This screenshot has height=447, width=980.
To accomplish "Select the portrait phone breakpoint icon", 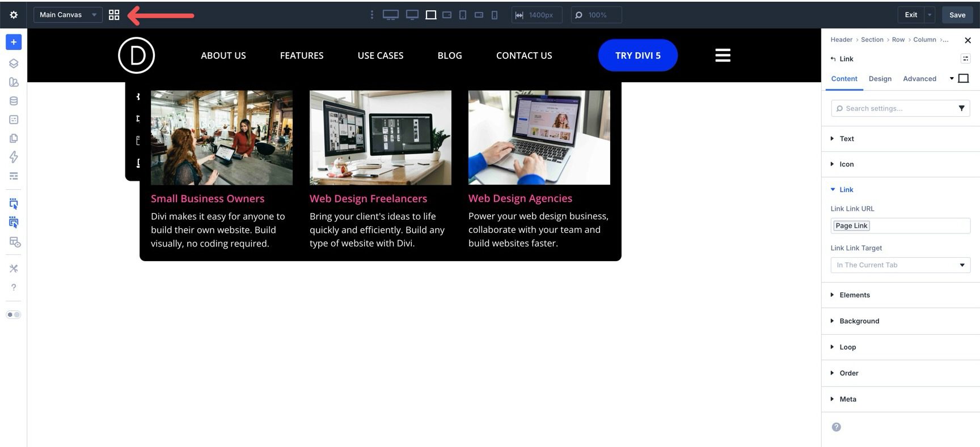I will point(495,15).
